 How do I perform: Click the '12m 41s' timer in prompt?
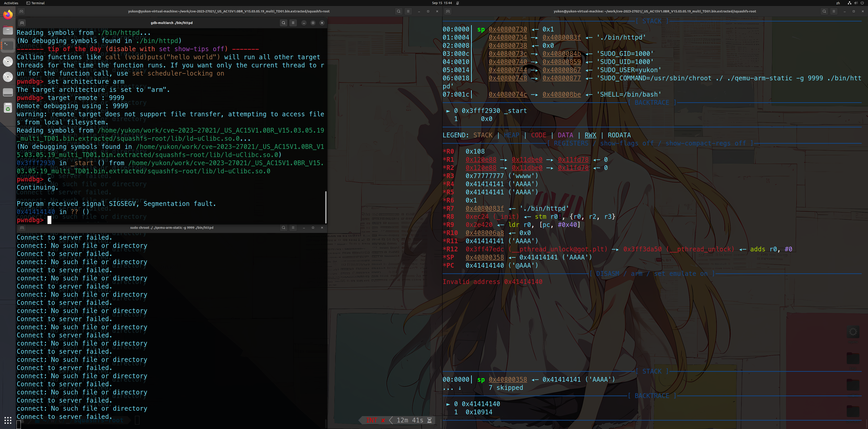(410, 420)
